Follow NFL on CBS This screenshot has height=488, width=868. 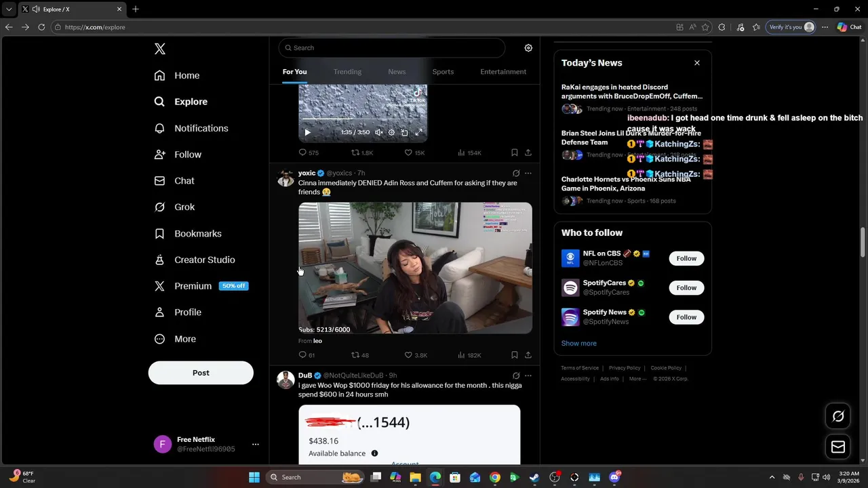pos(686,258)
